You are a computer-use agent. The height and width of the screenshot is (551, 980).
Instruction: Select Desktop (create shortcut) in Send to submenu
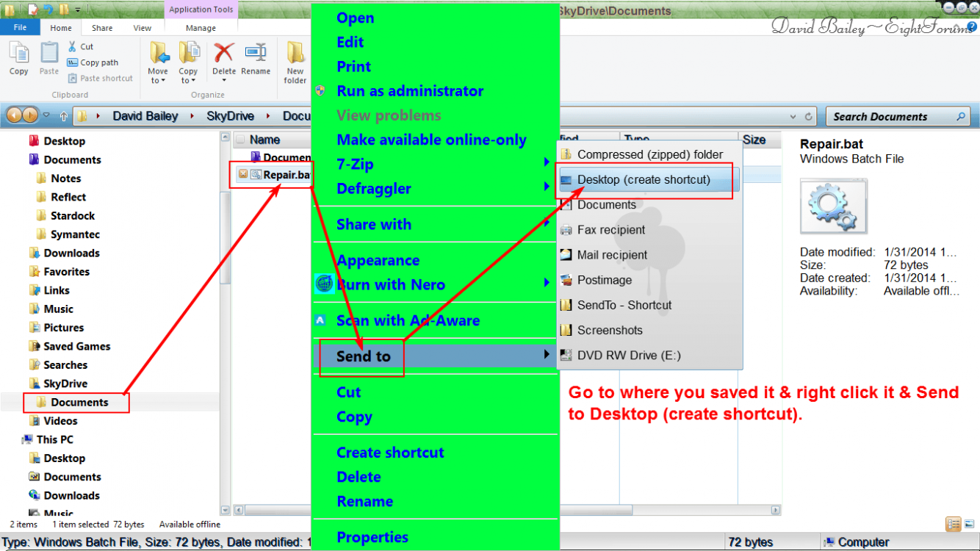click(x=644, y=180)
